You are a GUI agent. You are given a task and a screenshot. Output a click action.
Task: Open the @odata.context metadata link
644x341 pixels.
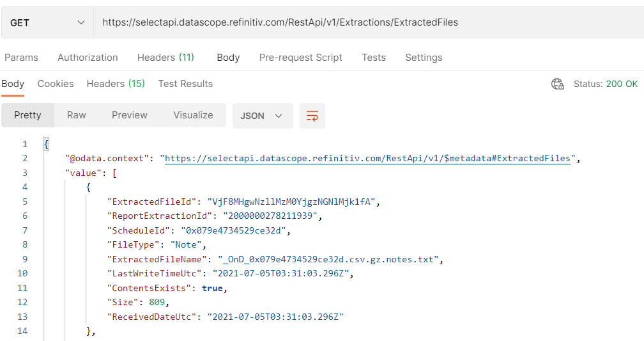[367, 158]
